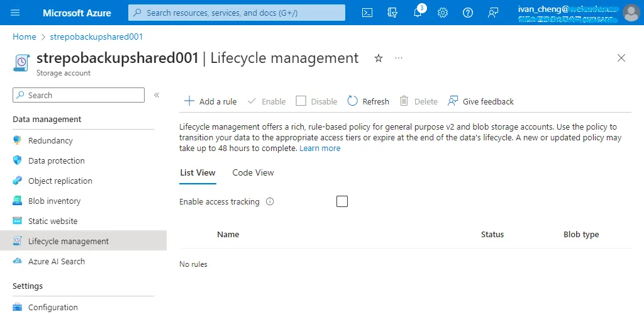The image size is (644, 314).
Task: Sort by the Blob type column header
Action: (x=580, y=235)
